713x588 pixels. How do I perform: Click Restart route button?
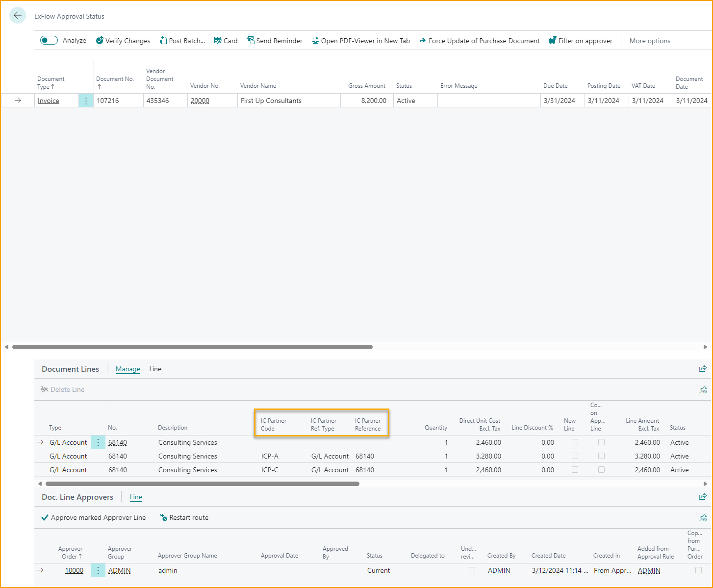tap(184, 517)
